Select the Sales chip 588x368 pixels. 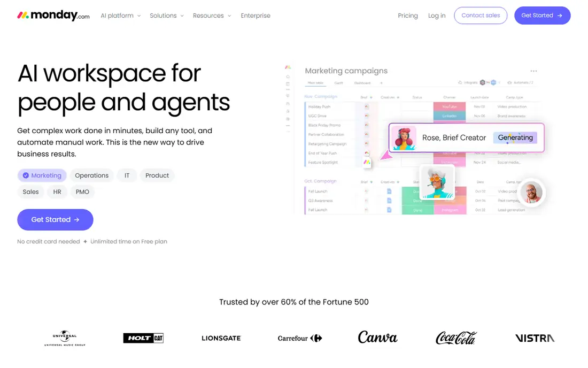click(x=30, y=191)
